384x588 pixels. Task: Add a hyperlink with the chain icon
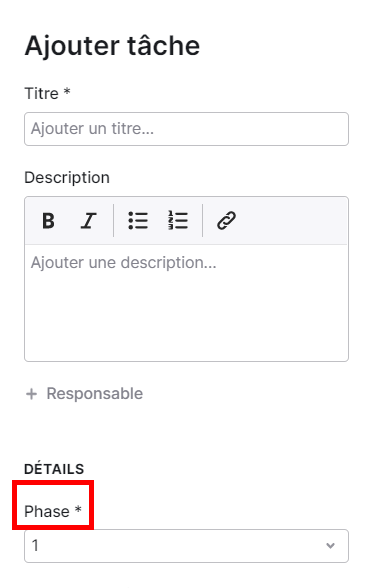click(x=226, y=220)
